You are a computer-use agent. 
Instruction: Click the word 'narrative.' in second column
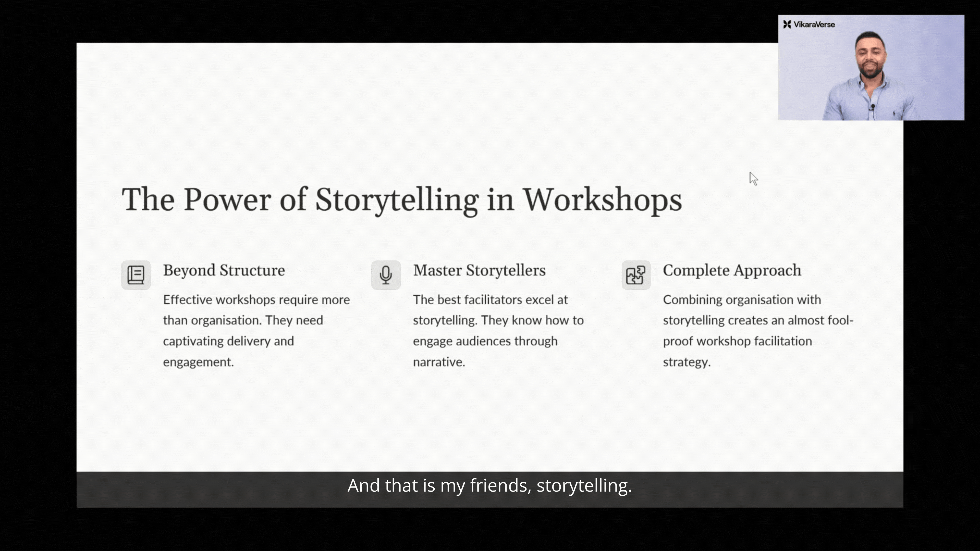pos(439,362)
